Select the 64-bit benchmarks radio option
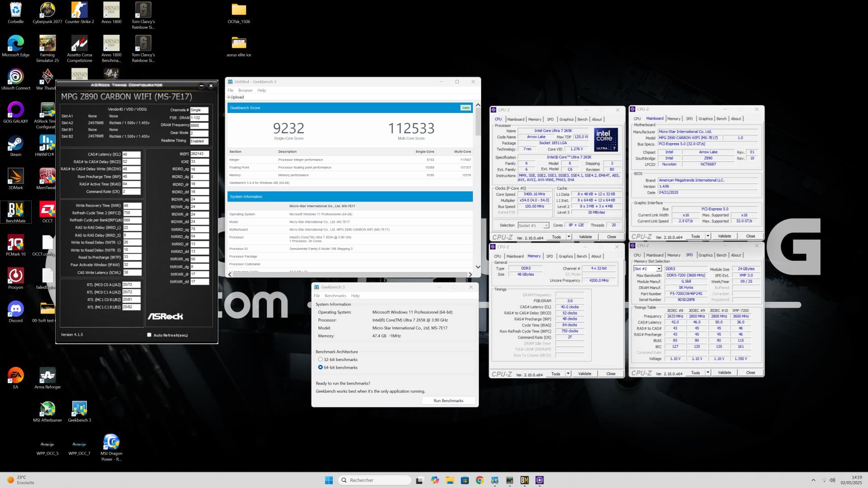The height and width of the screenshot is (488, 868). 321,367
